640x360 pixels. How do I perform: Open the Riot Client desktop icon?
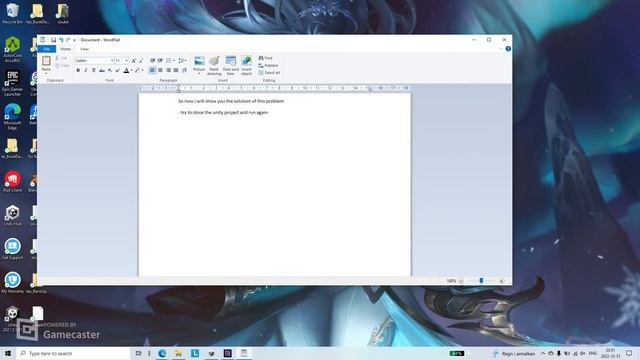(x=13, y=182)
